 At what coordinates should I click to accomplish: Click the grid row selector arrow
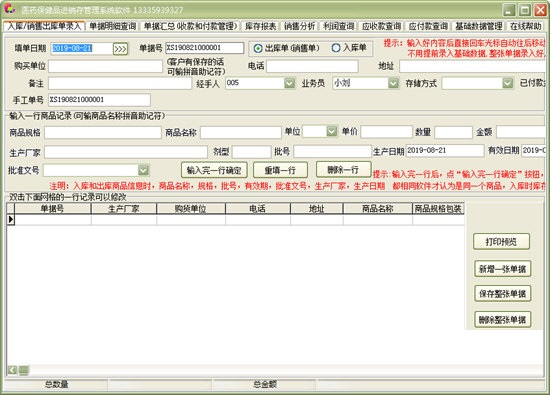coord(11,220)
